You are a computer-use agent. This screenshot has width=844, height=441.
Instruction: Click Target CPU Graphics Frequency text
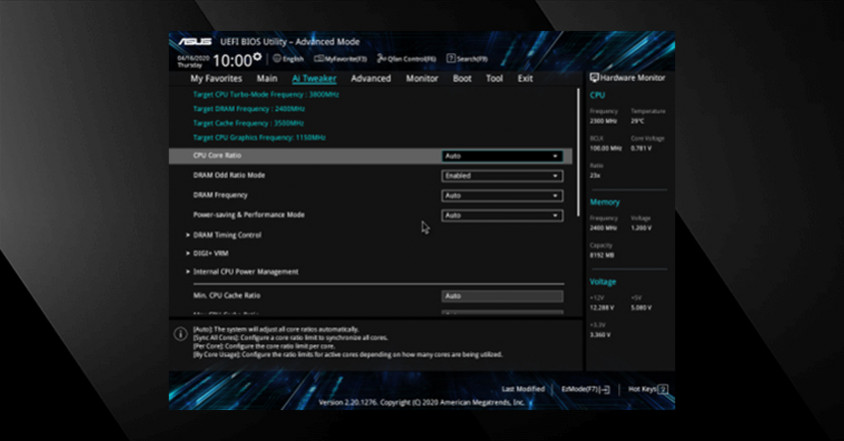click(x=259, y=138)
